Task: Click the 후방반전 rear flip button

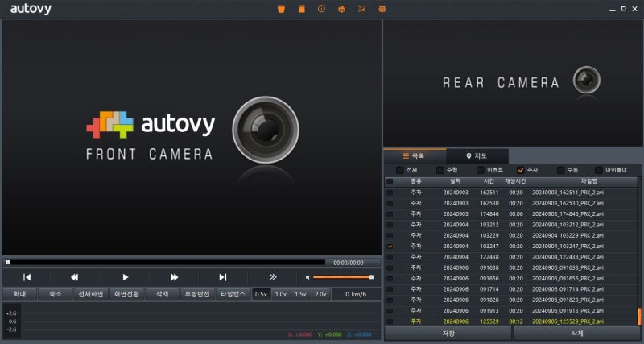Action: pos(197,294)
